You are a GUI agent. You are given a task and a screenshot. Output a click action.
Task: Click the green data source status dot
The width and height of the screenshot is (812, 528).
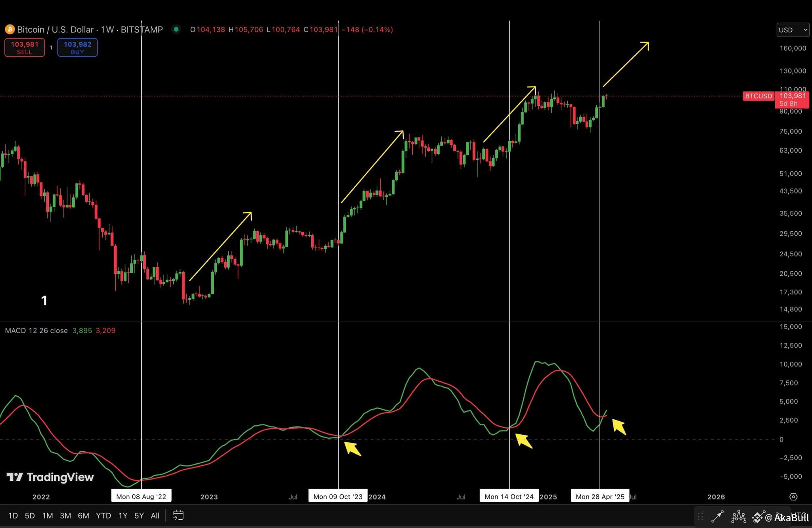point(176,29)
